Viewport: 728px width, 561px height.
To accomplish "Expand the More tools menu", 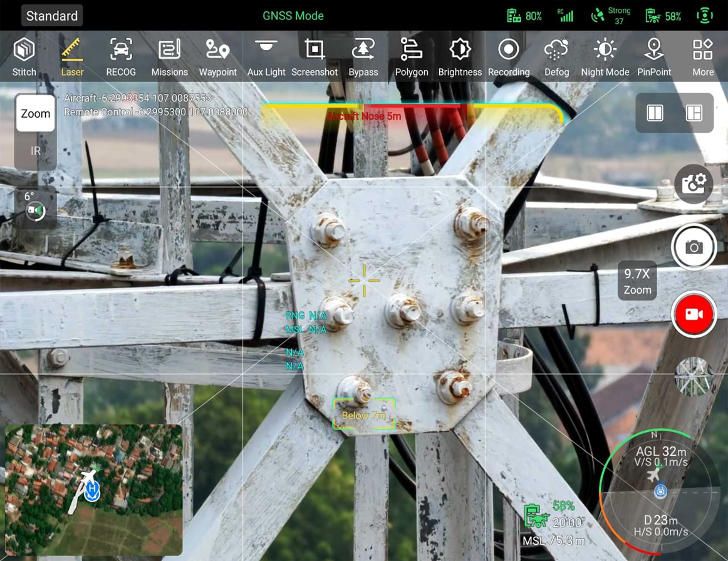I will tap(703, 57).
